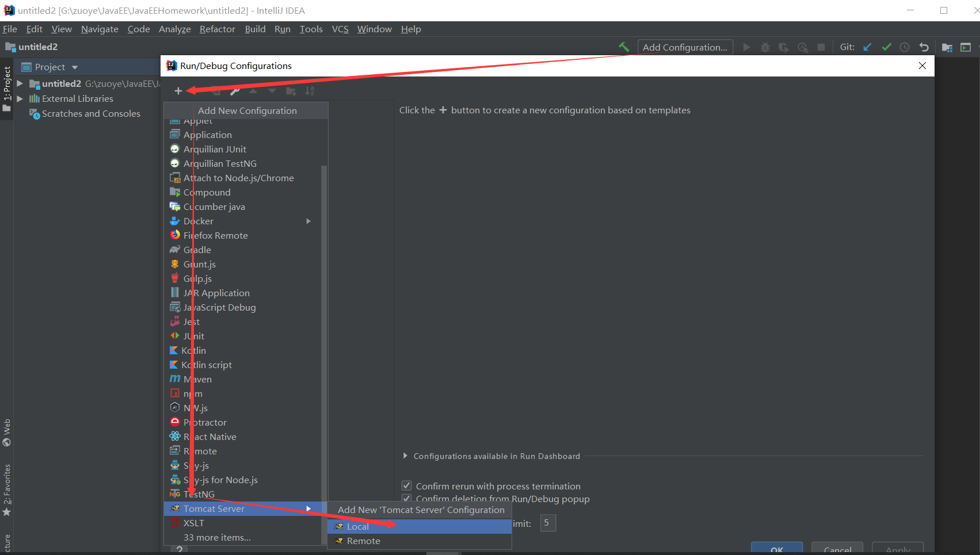
Task: Click the green hammer Build Project icon
Action: pyautogui.click(x=624, y=47)
